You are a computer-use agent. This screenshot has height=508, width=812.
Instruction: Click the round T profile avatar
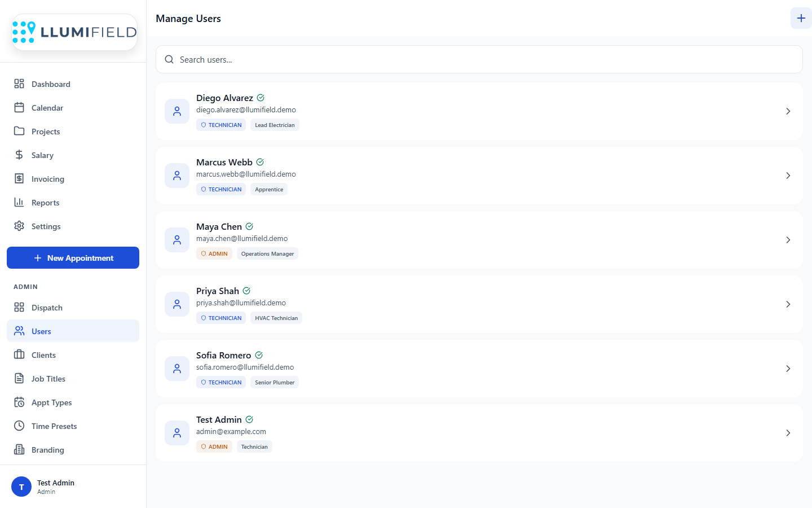click(21, 487)
